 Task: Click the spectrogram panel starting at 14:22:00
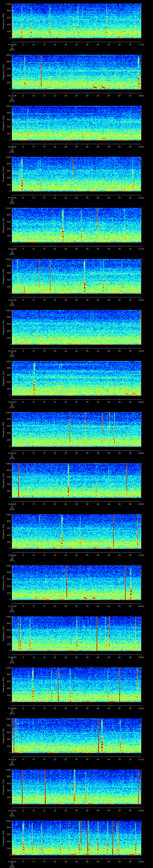(76, 327)
